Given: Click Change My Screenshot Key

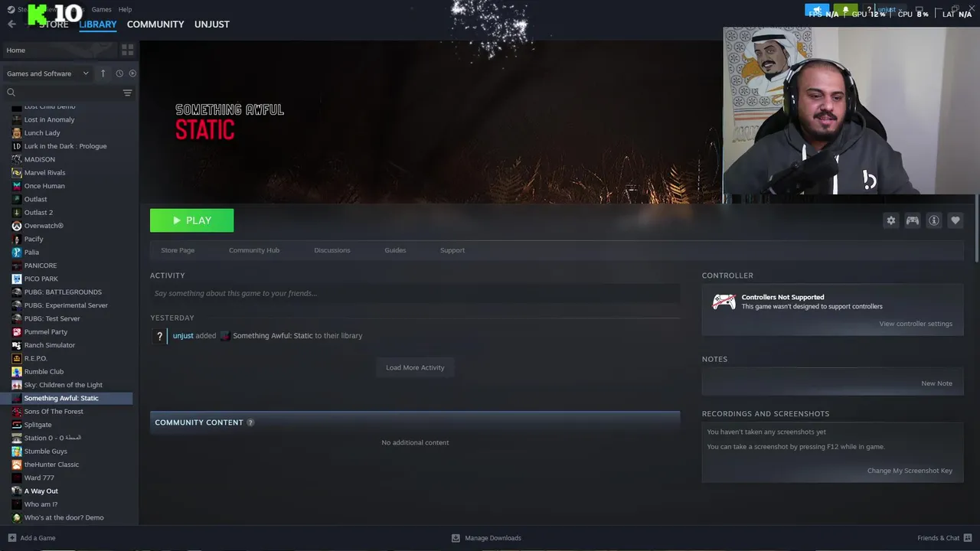Looking at the screenshot, I should coord(910,471).
